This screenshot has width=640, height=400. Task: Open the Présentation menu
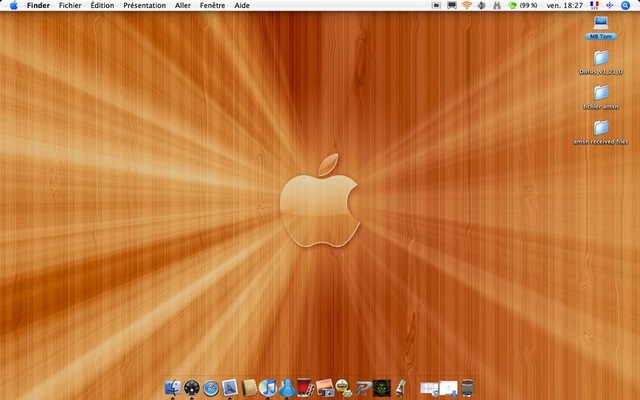[x=144, y=5]
